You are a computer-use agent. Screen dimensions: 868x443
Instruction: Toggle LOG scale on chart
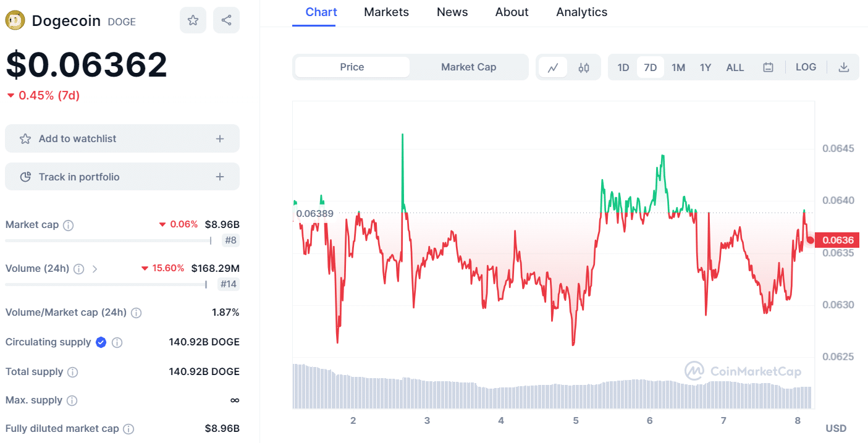pos(806,67)
